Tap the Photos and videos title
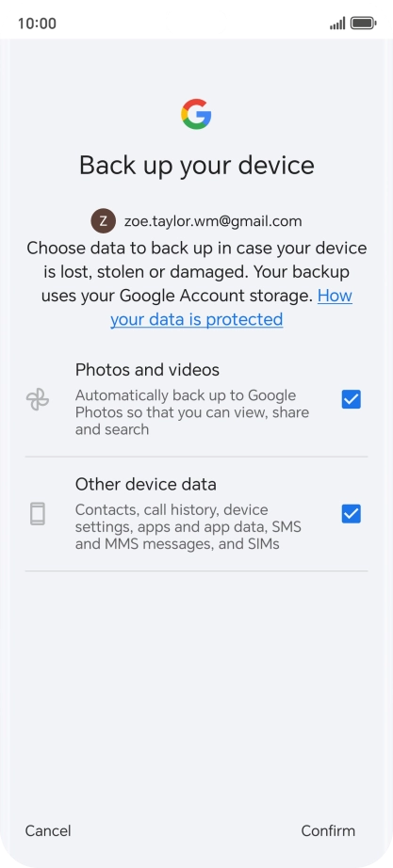 [x=147, y=369]
